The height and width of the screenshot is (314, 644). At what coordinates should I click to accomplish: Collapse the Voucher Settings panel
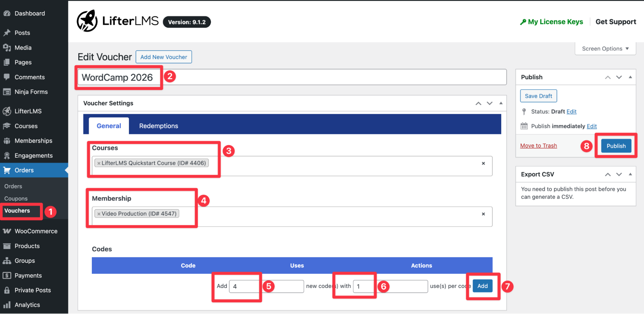click(x=501, y=103)
